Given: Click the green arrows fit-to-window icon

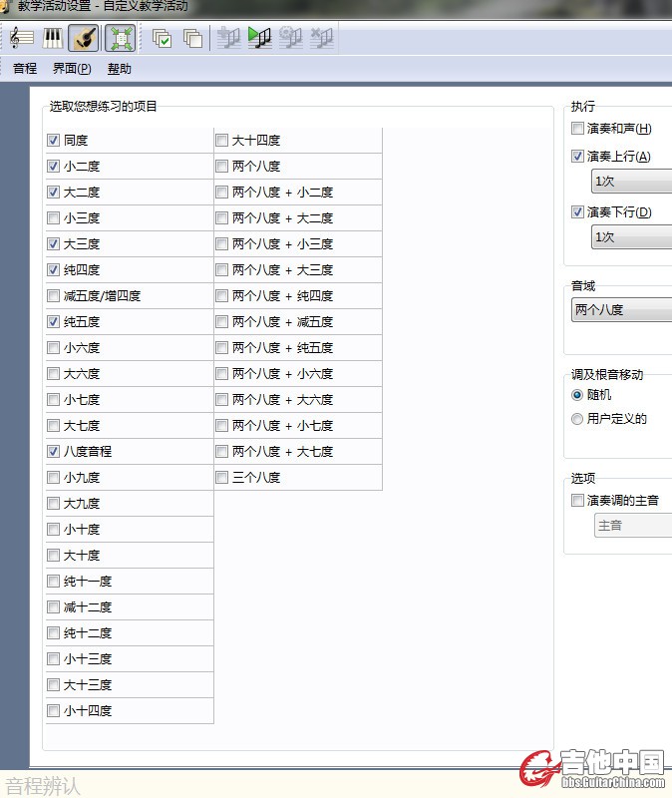Looking at the screenshot, I should 121,38.
